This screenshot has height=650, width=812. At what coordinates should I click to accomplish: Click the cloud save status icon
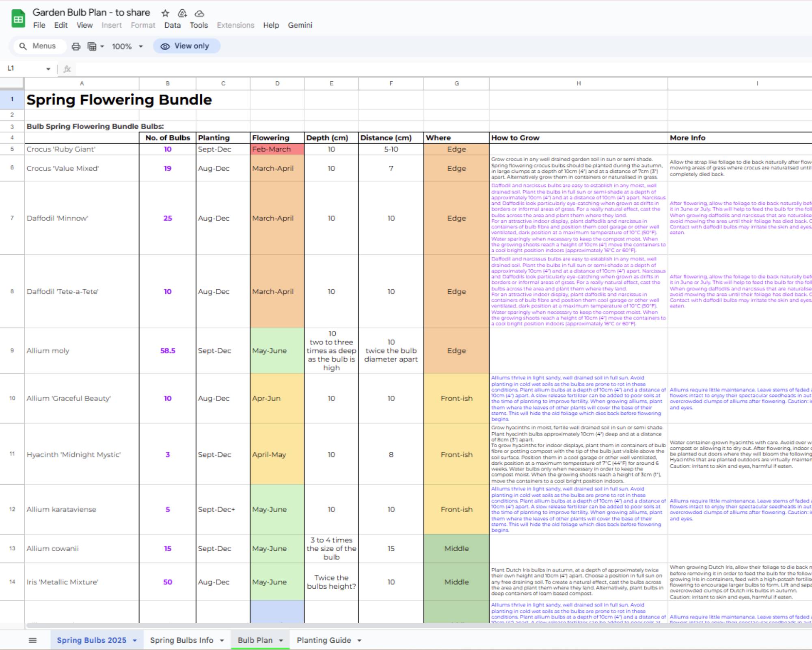click(x=200, y=13)
